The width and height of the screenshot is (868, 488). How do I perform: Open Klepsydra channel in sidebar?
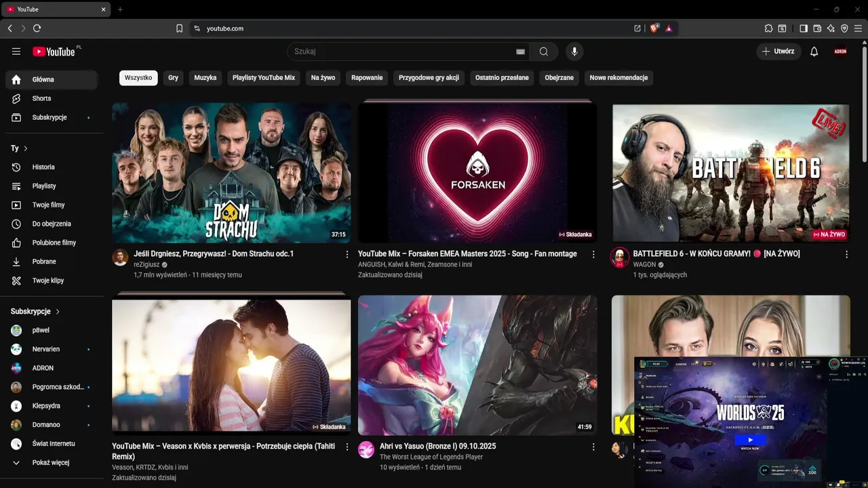[52, 406]
